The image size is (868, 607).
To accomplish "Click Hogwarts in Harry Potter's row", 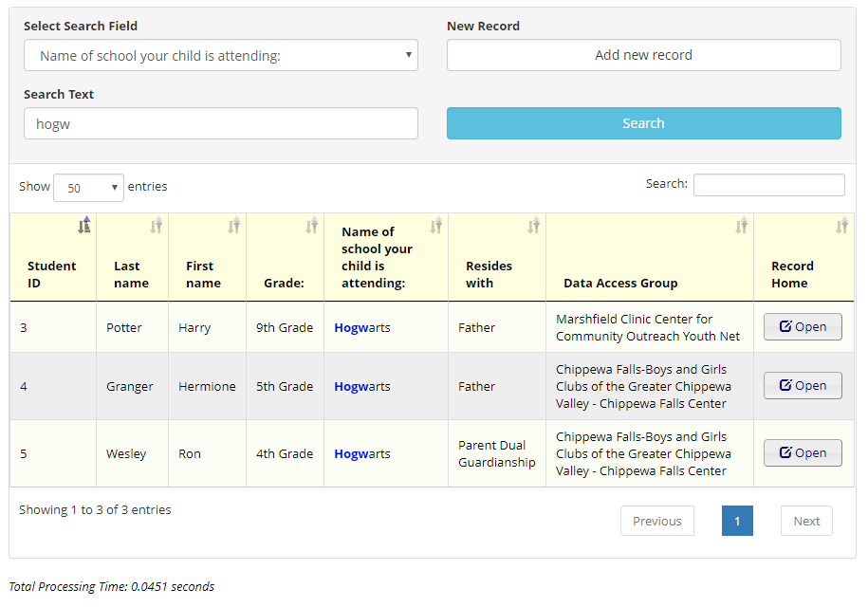I will pos(362,327).
